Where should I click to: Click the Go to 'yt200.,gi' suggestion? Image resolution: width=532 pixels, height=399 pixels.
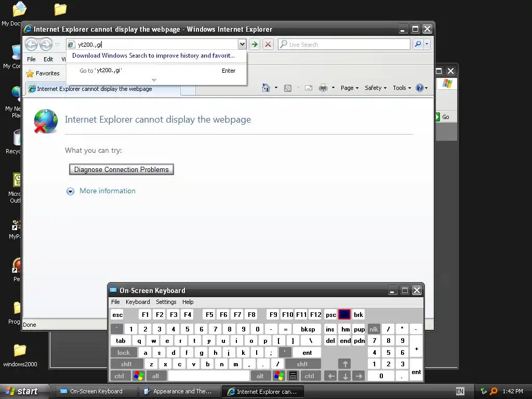[156, 71]
